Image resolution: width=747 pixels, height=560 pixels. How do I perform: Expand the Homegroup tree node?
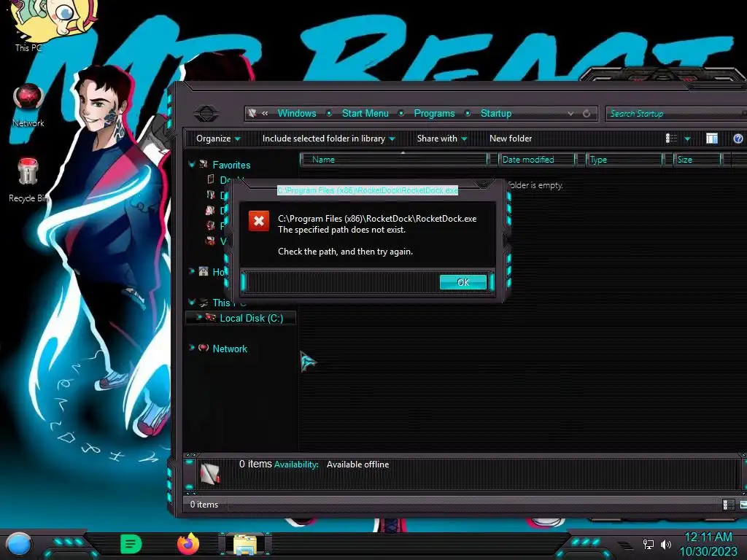pyautogui.click(x=192, y=271)
